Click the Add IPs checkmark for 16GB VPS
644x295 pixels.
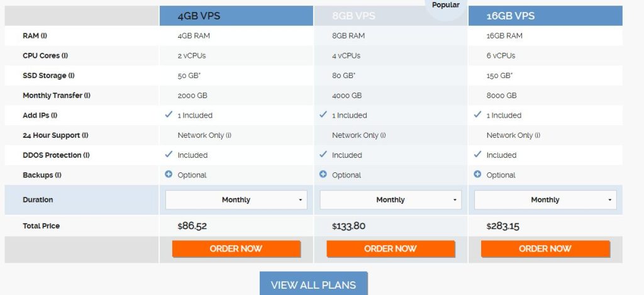coord(477,115)
